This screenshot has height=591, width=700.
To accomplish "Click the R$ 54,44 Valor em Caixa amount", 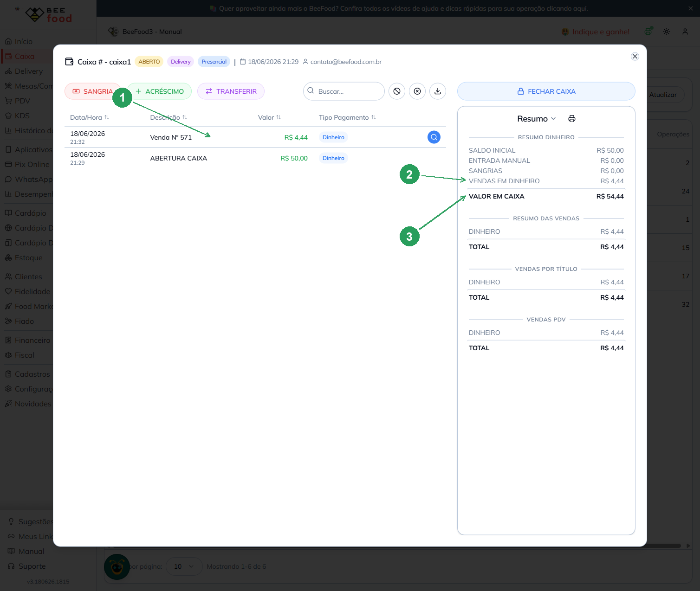I will coord(610,196).
